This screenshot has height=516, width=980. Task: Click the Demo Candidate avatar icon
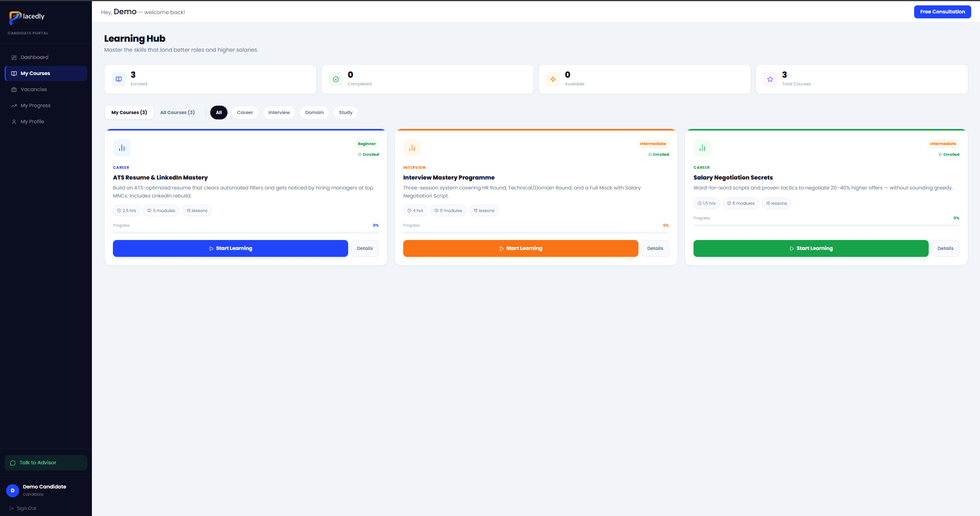[13, 491]
